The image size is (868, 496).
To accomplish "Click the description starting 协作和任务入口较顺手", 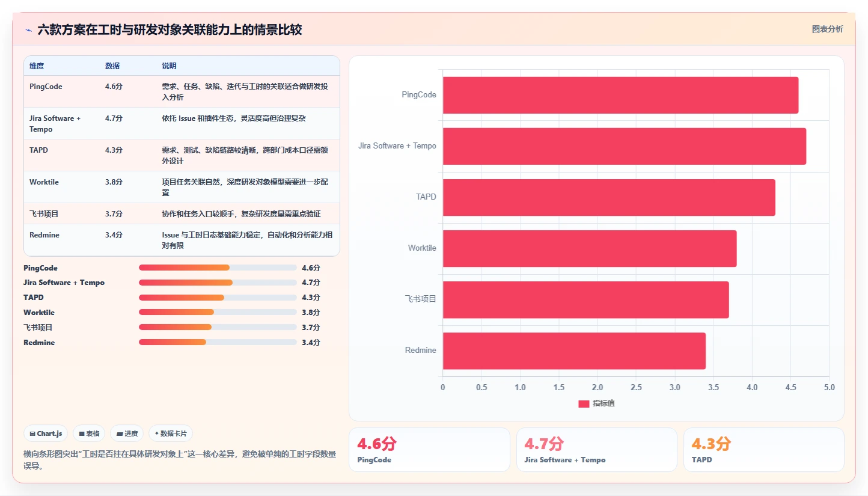I will pyautogui.click(x=241, y=214).
